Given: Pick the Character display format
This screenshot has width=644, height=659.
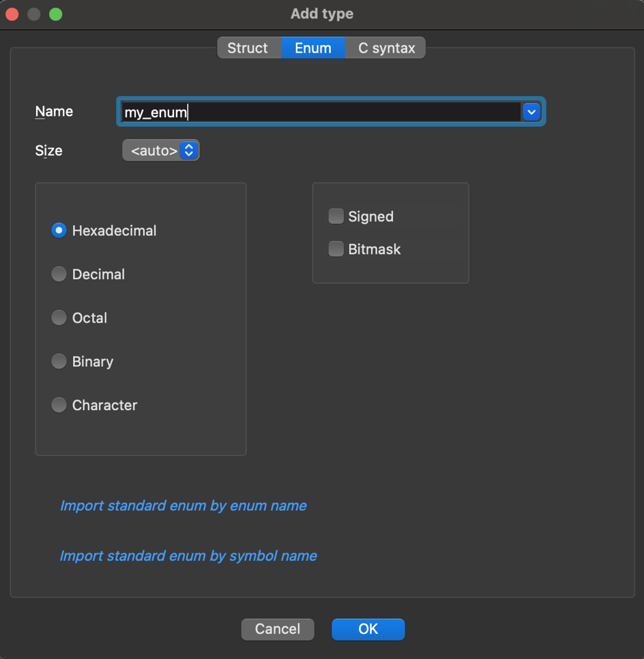Looking at the screenshot, I should click(59, 405).
